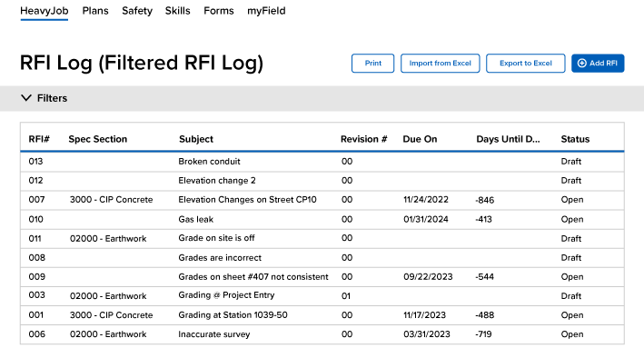
Task: Click 02000 - Earthwork in row 006
Action: tap(108, 334)
